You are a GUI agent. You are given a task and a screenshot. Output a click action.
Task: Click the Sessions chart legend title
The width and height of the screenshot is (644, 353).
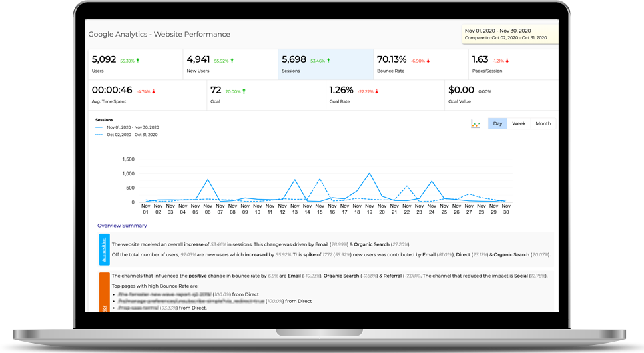104,120
